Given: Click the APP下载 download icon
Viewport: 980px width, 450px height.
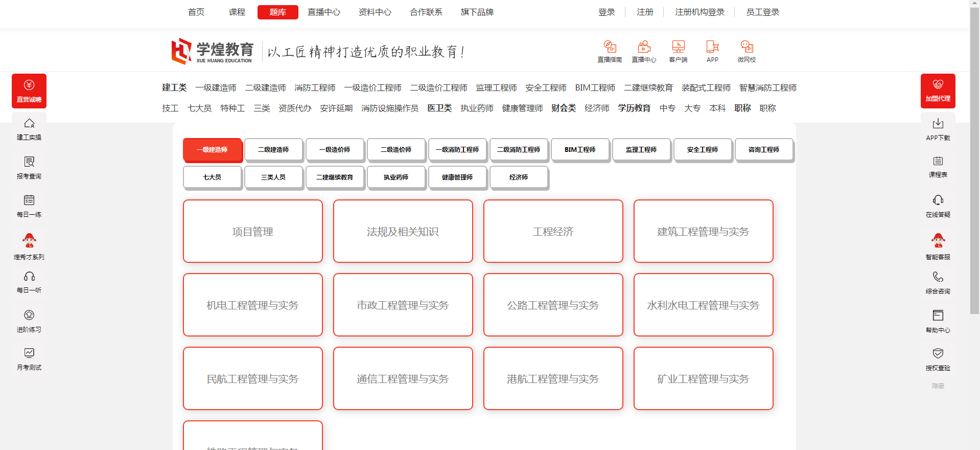Looking at the screenshot, I should (x=938, y=124).
